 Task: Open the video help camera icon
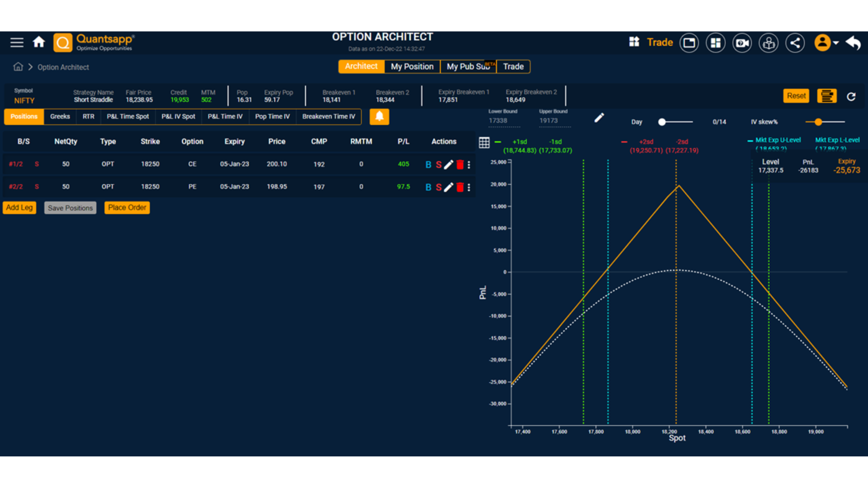(742, 43)
